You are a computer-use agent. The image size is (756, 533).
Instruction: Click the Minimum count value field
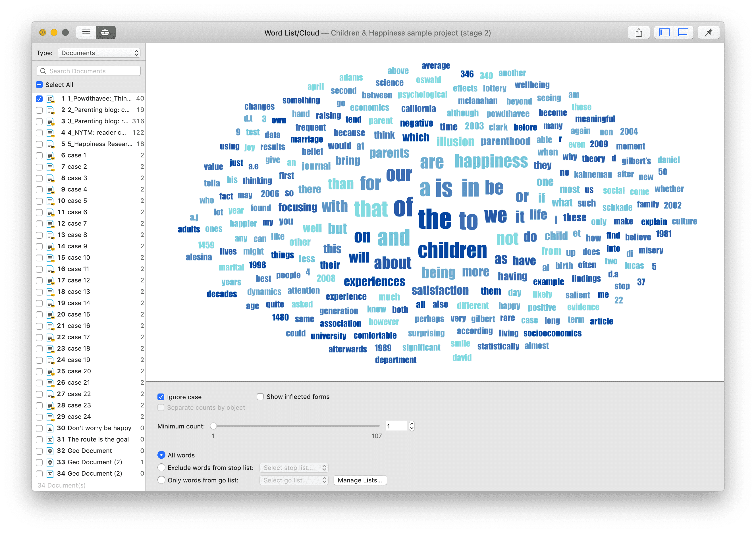click(x=396, y=426)
